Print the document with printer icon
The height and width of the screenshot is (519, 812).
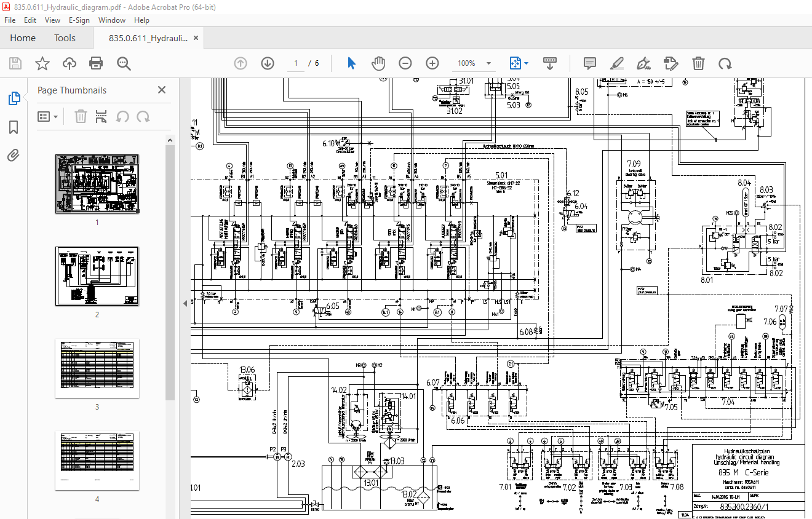tap(96, 63)
